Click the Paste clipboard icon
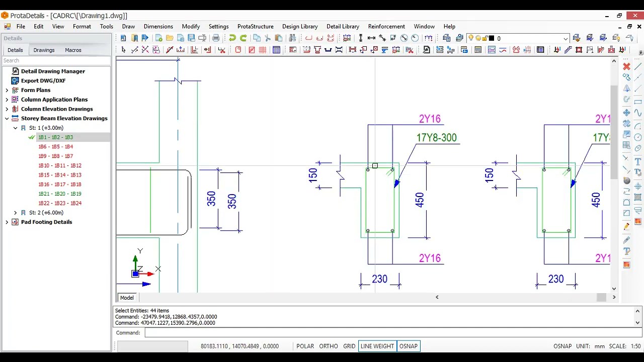 pyautogui.click(x=279, y=38)
